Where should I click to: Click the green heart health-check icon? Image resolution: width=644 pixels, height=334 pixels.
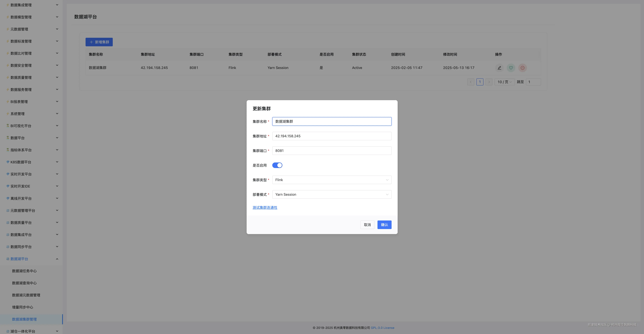point(511,68)
